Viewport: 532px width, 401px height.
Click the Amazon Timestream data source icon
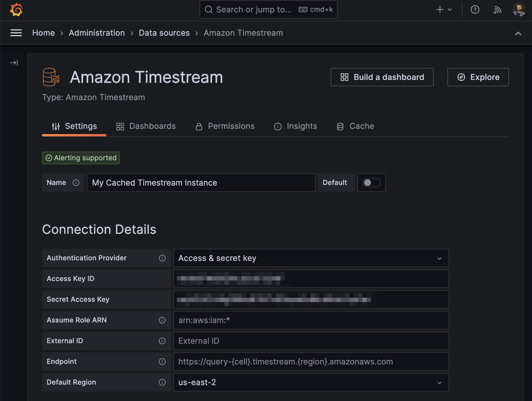click(x=51, y=77)
